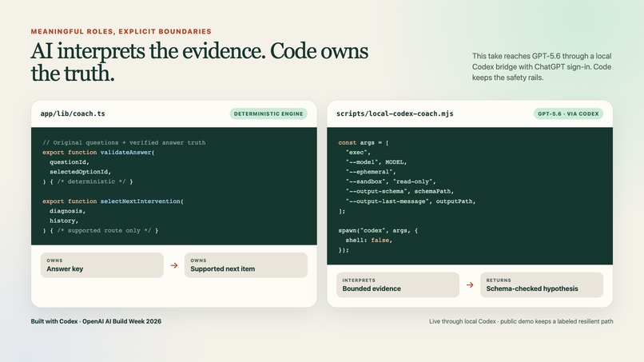
Task: Click the '/* supported route only */' comment
Action: (x=104, y=230)
